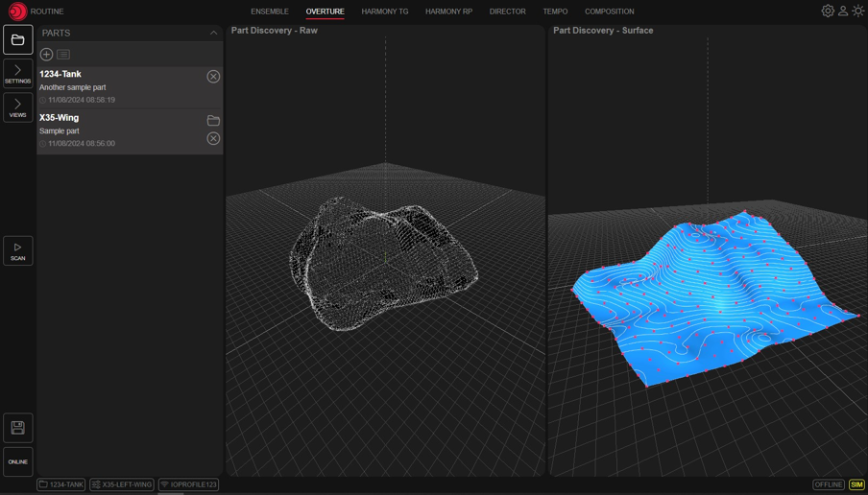Open the user profile icon
The width and height of the screenshot is (868, 495).
click(843, 12)
